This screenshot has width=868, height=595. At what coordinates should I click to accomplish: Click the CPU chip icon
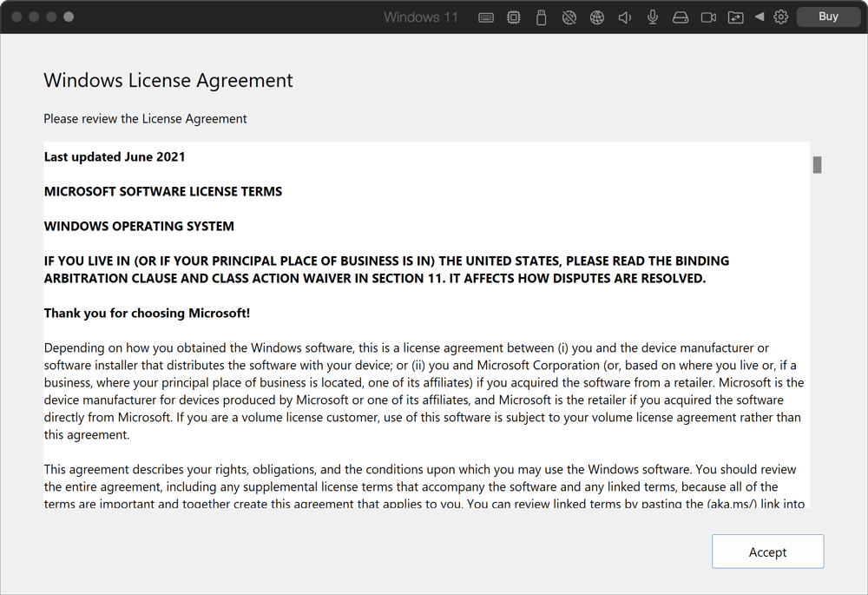pos(514,17)
